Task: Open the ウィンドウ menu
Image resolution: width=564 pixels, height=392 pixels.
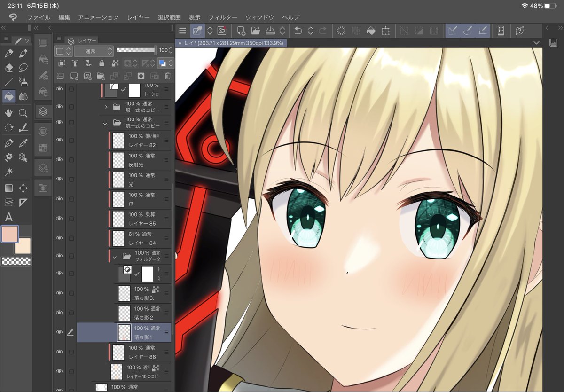Action: tap(259, 17)
